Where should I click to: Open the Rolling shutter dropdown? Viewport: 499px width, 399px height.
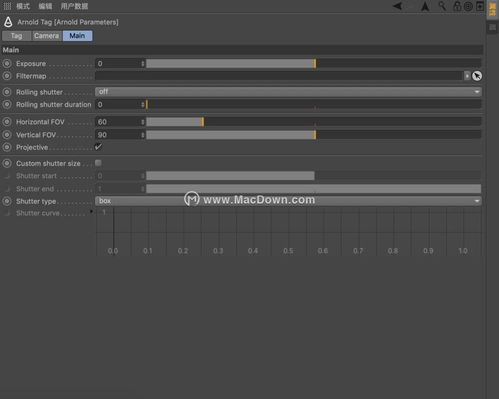[x=288, y=92]
